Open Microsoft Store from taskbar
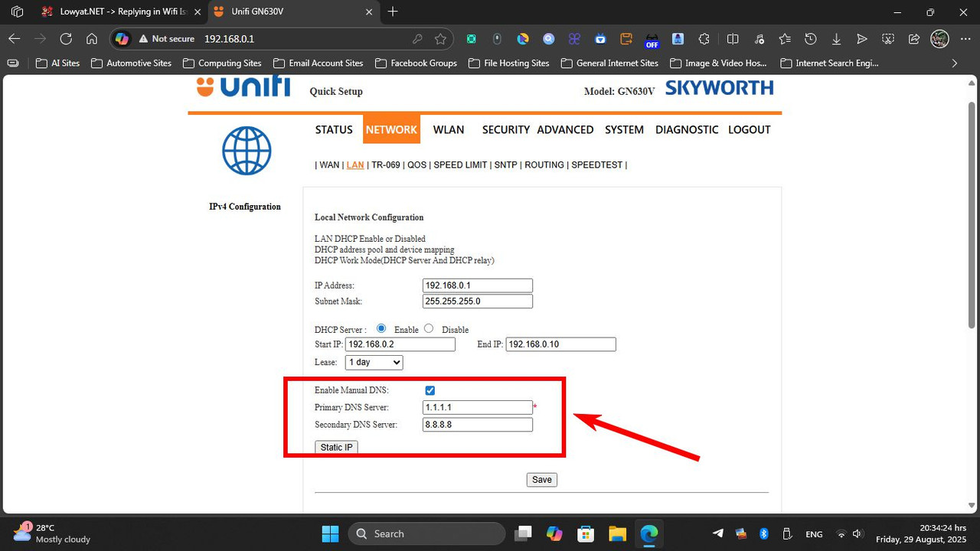980x551 pixels. 586,533
